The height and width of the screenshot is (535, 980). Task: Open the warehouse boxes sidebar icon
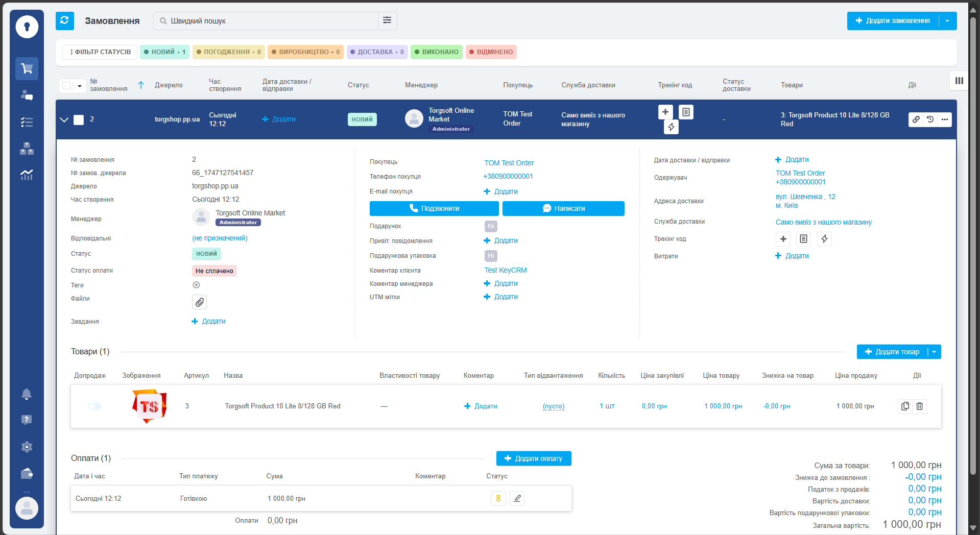click(x=27, y=149)
